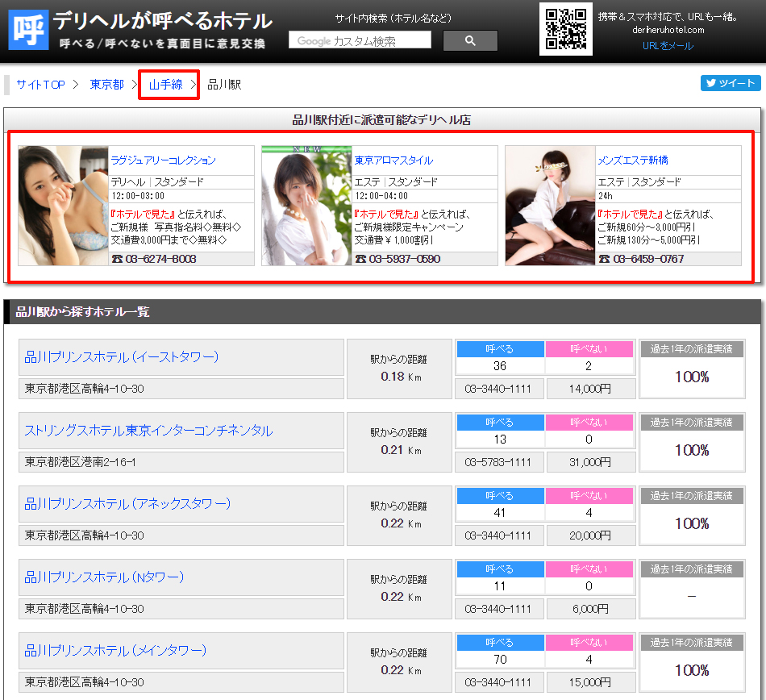Click distance 0.18 Km

coord(401,377)
